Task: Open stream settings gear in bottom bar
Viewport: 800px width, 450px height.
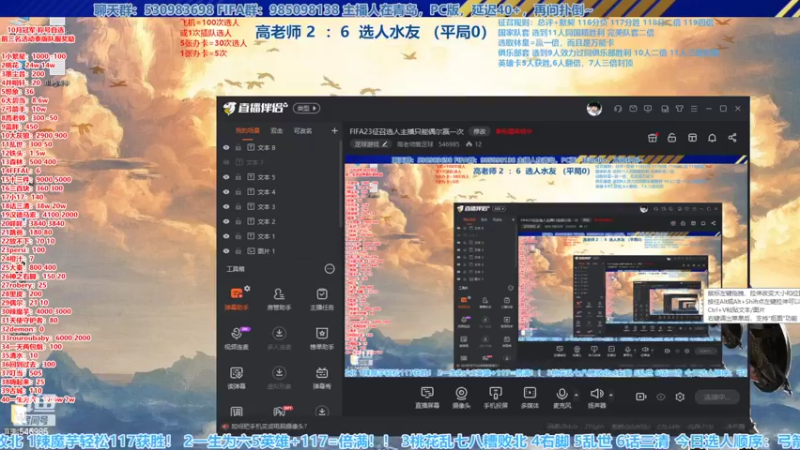Action: (x=680, y=396)
